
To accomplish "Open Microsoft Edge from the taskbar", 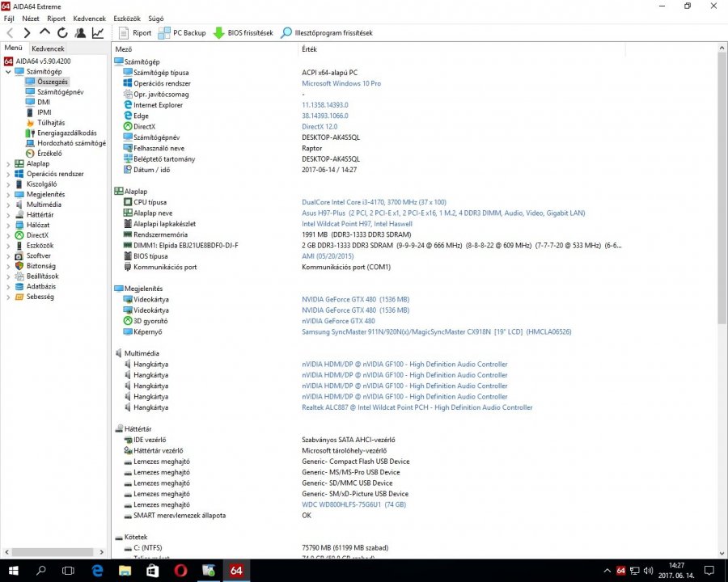I will click(x=97, y=571).
